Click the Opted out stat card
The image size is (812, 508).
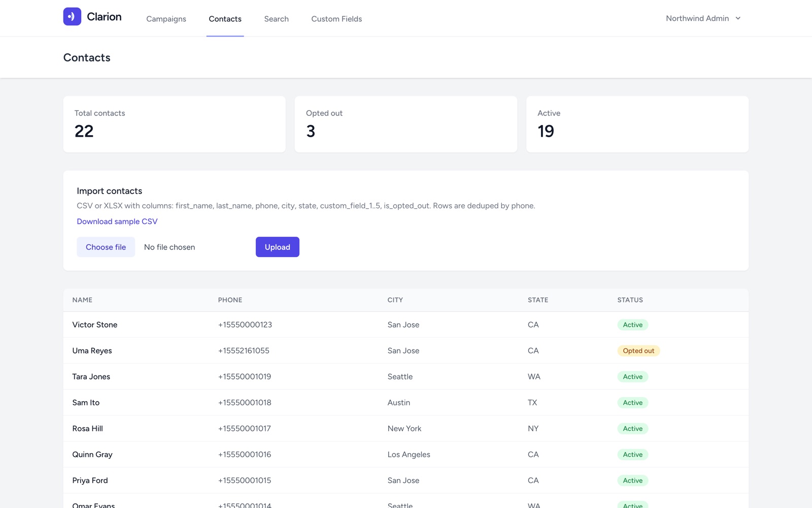coord(406,124)
